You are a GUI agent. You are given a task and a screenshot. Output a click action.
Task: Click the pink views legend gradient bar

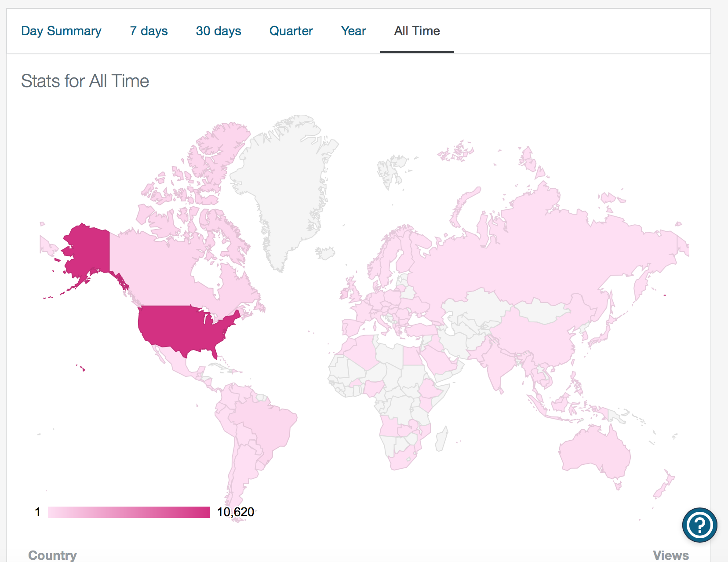coord(129,512)
